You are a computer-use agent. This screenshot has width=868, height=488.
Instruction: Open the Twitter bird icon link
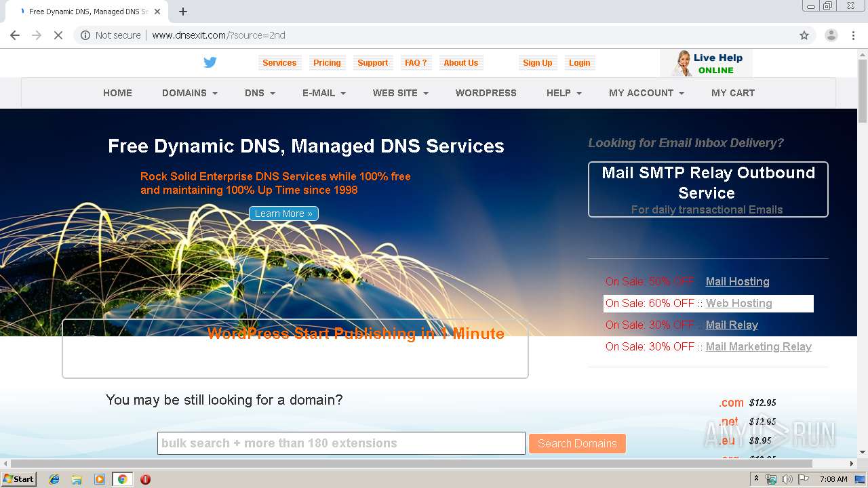210,62
